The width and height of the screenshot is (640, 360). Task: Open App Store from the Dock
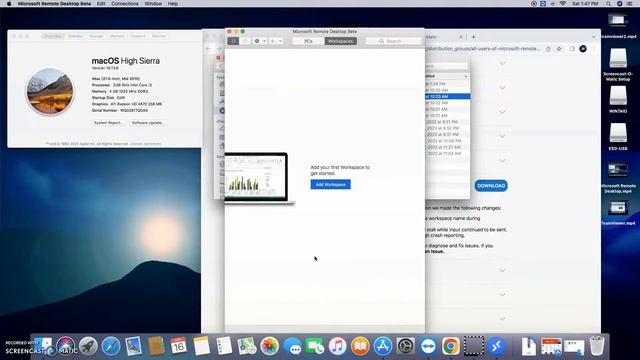click(383, 346)
